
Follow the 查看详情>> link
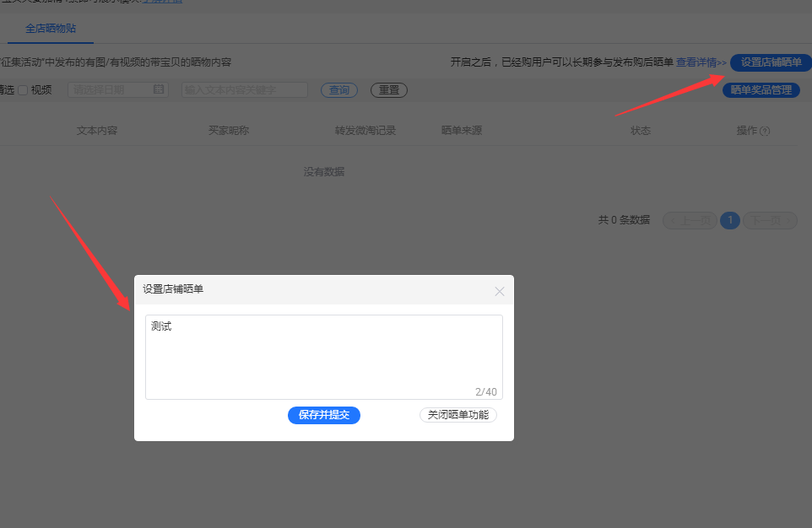(x=701, y=62)
